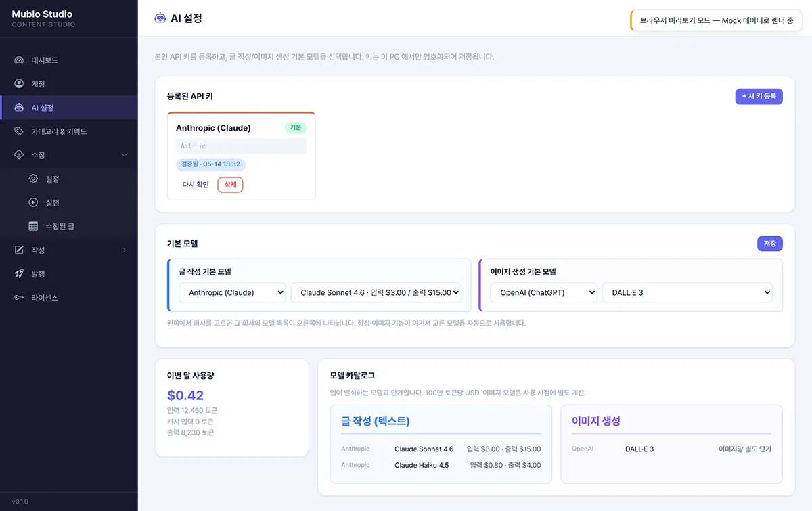Click 입력 12,450 토큰 usage line

pos(192,411)
